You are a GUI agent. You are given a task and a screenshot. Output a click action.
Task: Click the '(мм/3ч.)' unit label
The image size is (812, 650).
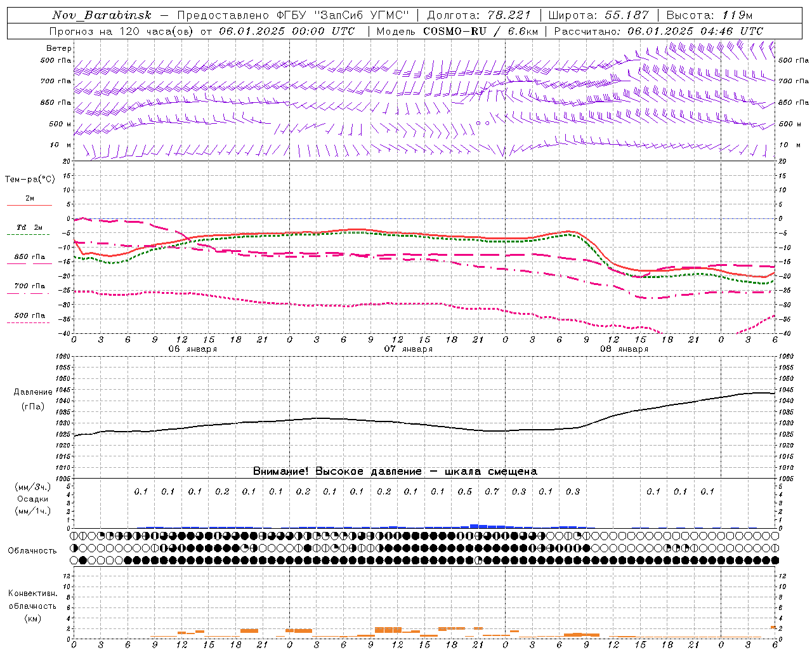click(33, 487)
